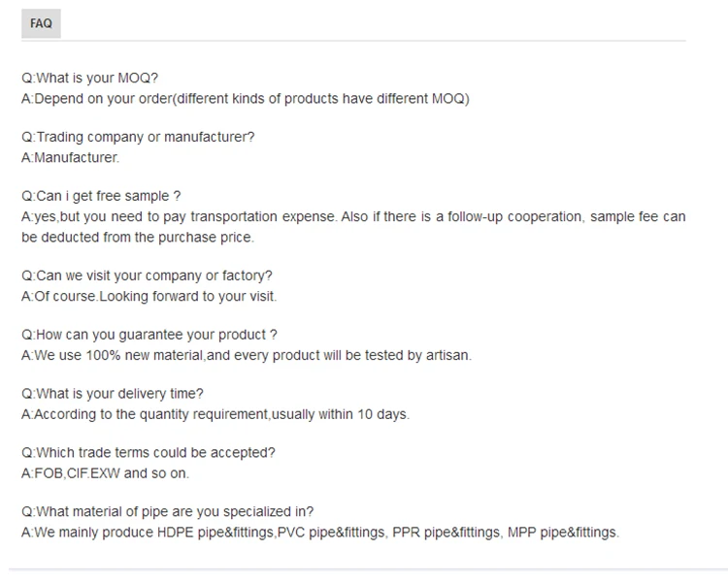Click the "What is your delivery time?" question
Screen dimensions: 728x583
click(x=113, y=395)
